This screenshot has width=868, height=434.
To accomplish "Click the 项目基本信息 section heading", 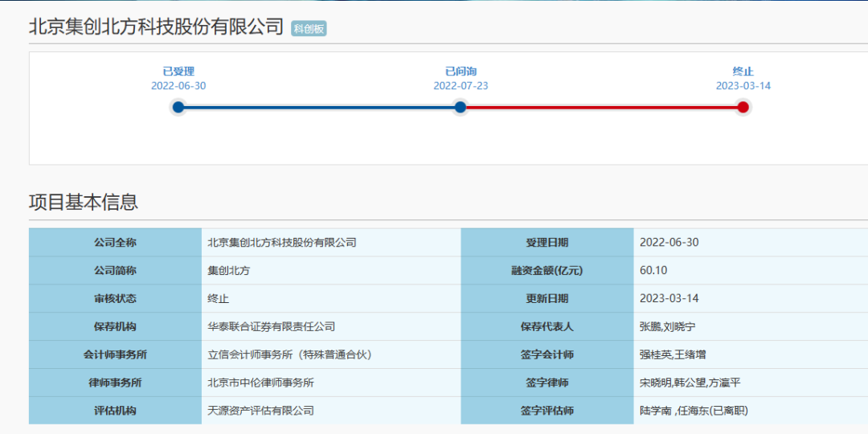I will (x=84, y=202).
